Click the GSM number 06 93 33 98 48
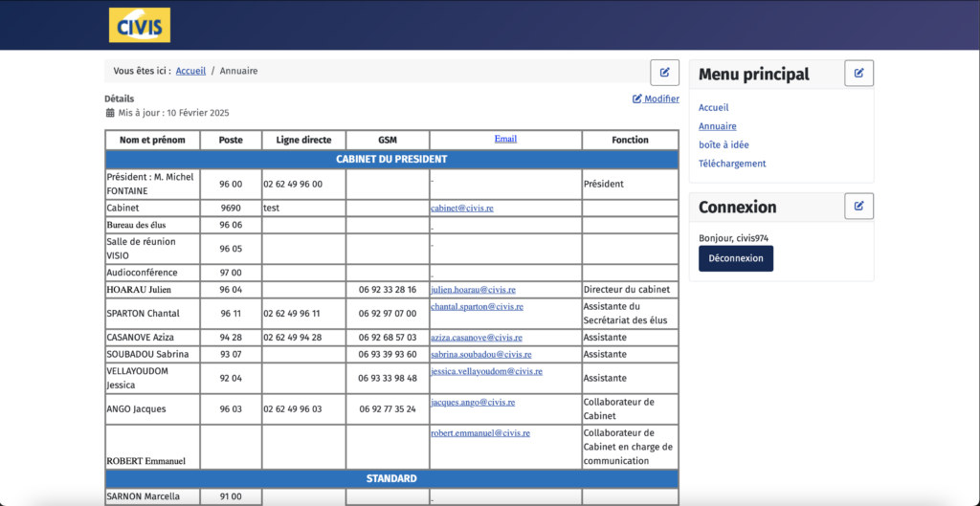 388,378
